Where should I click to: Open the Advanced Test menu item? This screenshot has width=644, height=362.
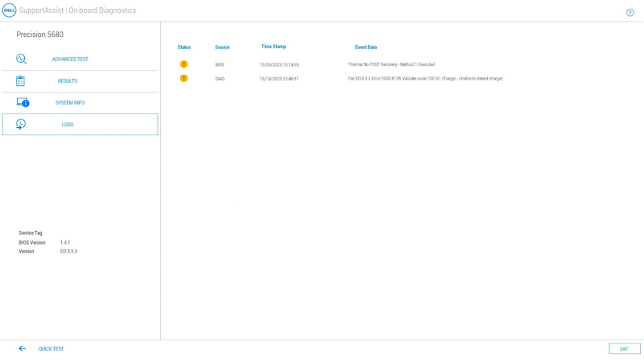(x=80, y=59)
